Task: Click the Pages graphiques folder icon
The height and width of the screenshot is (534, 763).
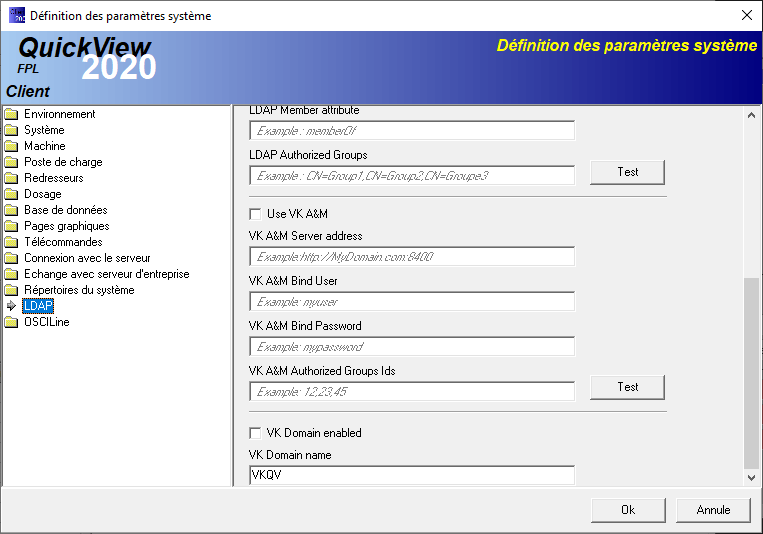Action: [x=11, y=226]
